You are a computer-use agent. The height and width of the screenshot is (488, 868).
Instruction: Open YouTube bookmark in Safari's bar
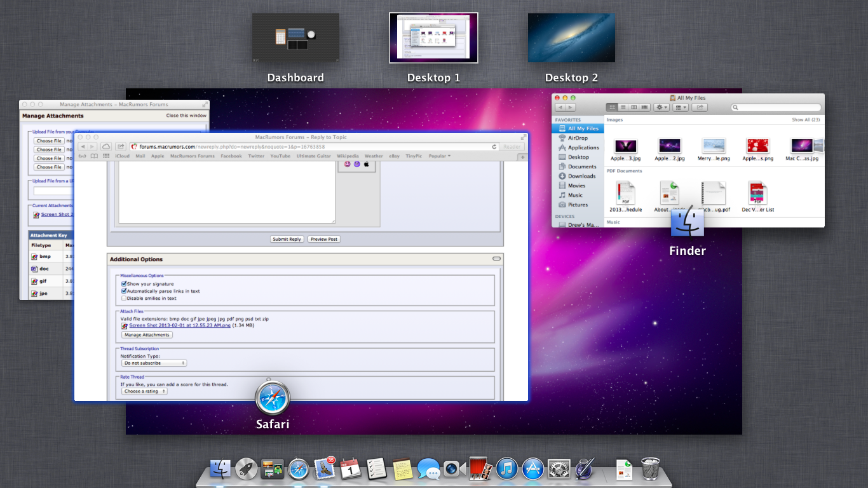click(x=280, y=156)
